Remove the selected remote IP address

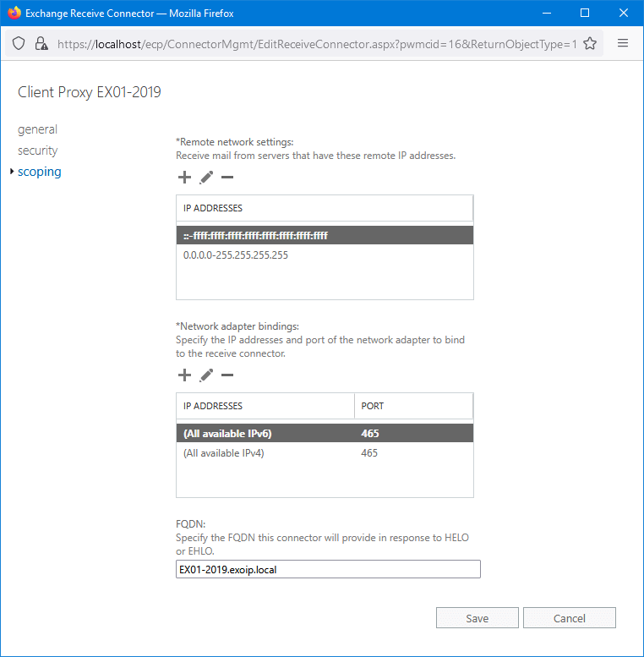coord(227,178)
